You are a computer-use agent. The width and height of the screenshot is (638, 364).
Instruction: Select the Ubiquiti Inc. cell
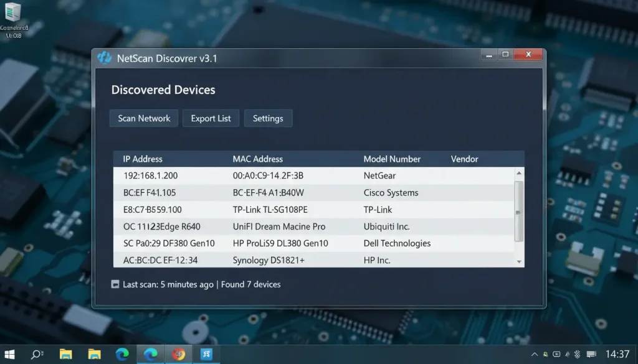point(386,226)
